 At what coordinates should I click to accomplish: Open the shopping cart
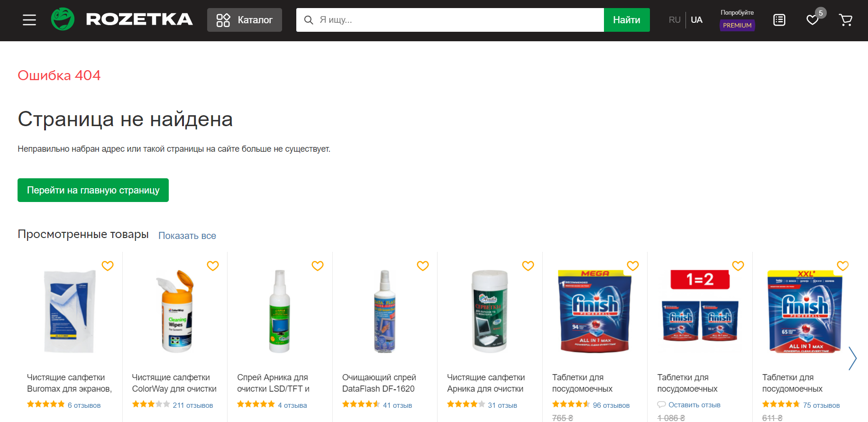point(845,20)
